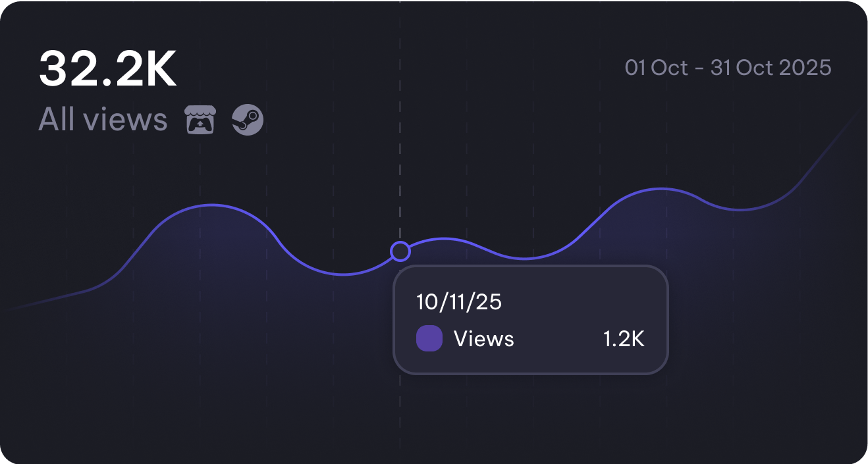The width and height of the screenshot is (868, 464).
Task: Open the 01 Oct - 31 Oct 2025 date range
Action: (728, 68)
